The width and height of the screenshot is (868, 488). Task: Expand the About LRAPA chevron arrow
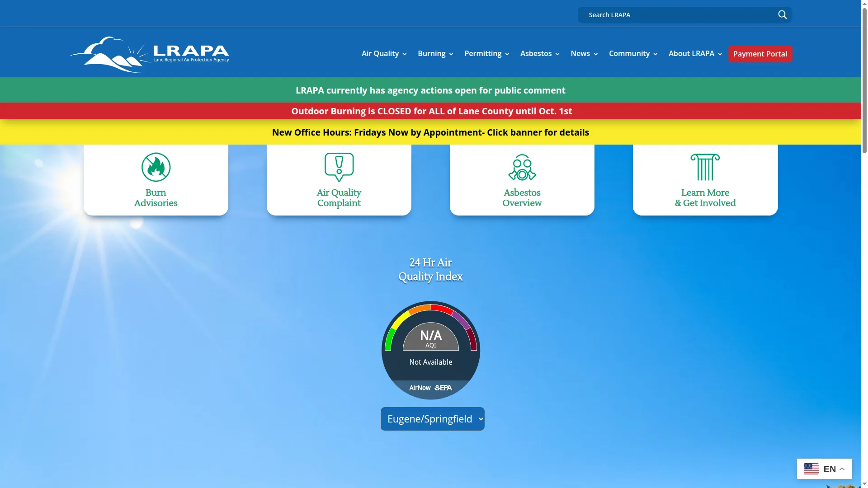pyautogui.click(x=720, y=54)
